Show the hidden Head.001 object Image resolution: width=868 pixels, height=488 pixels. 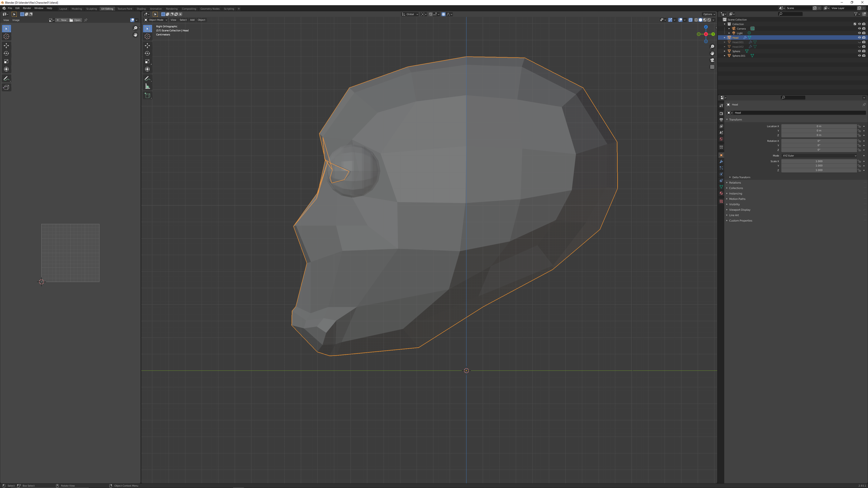(x=859, y=42)
